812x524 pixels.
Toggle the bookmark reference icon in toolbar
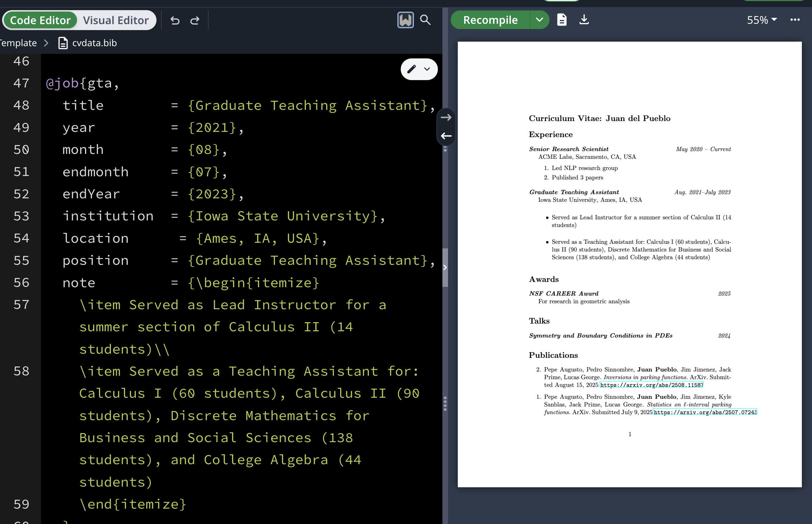[405, 20]
